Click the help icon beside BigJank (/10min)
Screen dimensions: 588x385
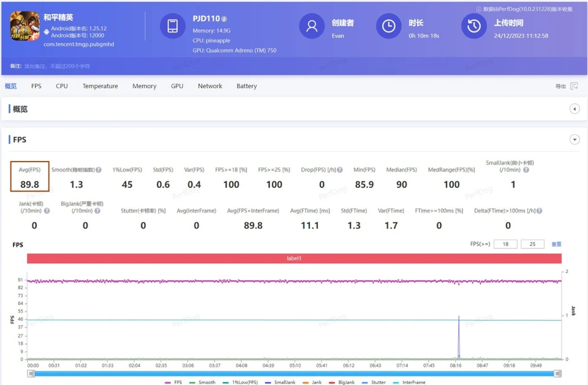(99, 211)
